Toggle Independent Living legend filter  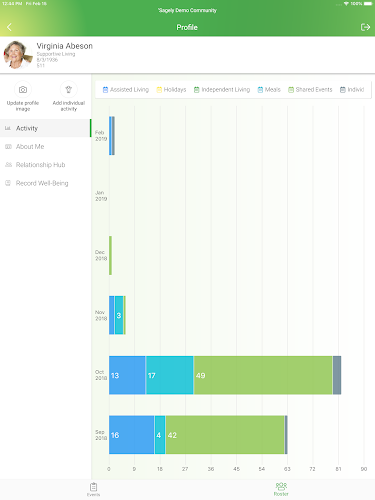coord(222,90)
